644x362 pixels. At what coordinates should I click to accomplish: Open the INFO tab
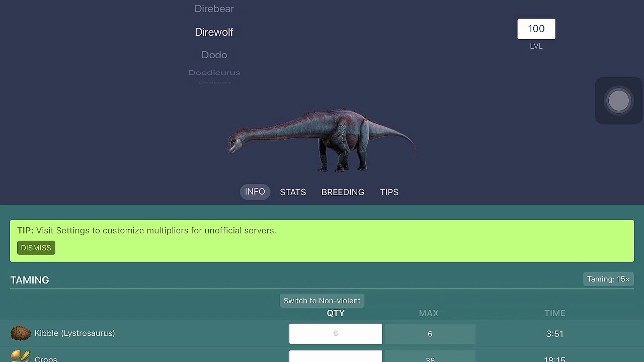tap(255, 192)
